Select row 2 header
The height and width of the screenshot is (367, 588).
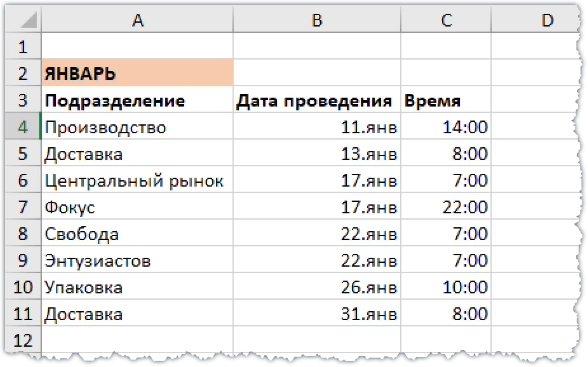coord(22,73)
